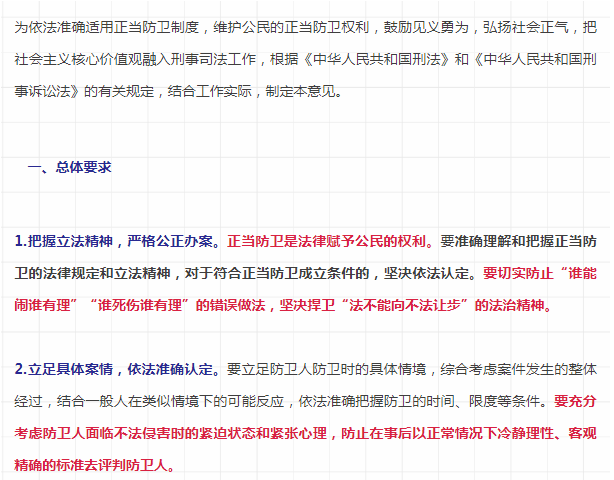This screenshot has width=614, height=480.
Task: Click the red text "要切实防止"
Action: pyautogui.click(x=518, y=273)
